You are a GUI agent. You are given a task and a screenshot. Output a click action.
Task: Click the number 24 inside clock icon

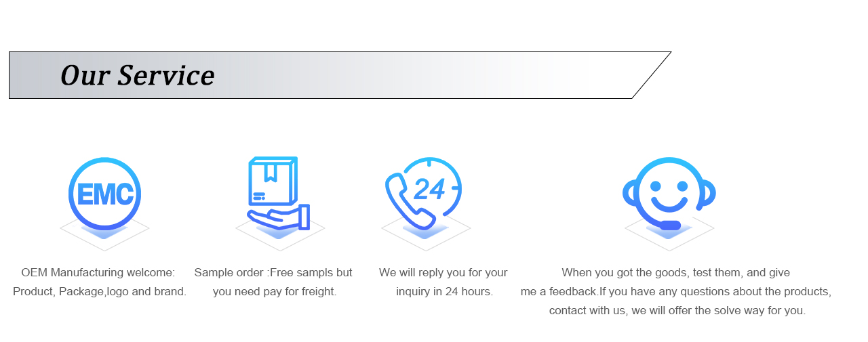click(x=429, y=189)
